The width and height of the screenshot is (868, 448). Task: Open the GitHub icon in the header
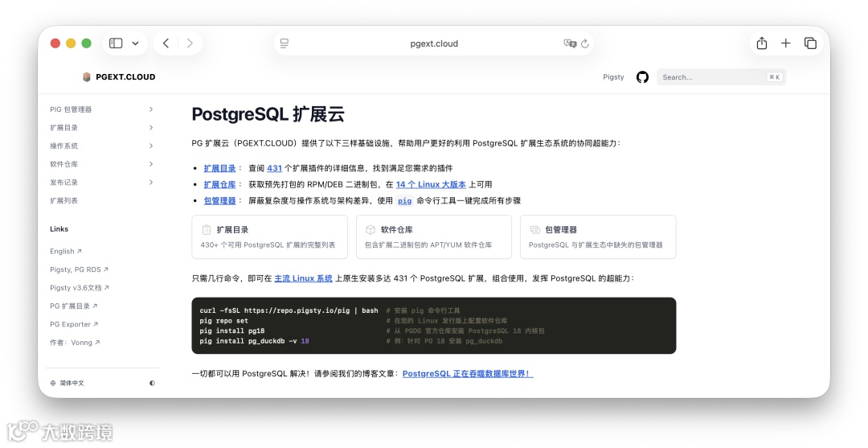point(642,77)
